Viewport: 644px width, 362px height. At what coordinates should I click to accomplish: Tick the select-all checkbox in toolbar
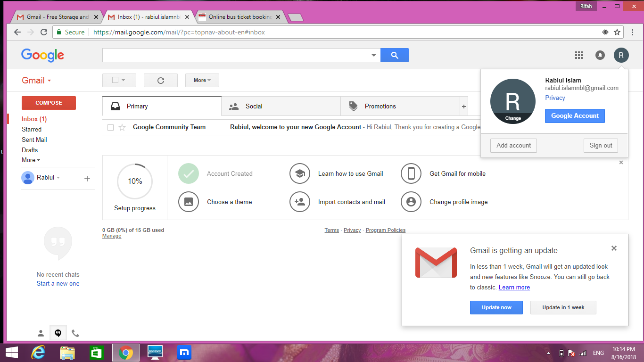[115, 80]
